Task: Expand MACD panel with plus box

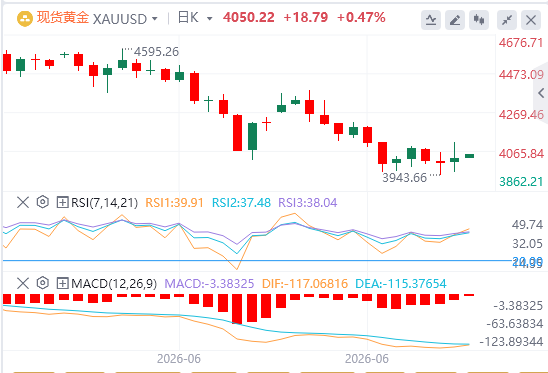Action: click(x=62, y=283)
